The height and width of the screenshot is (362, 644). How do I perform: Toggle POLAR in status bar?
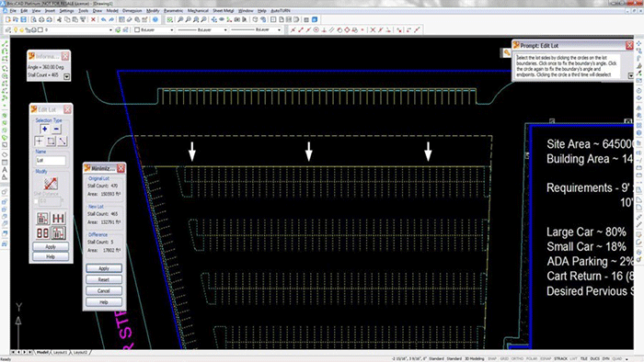point(532,358)
